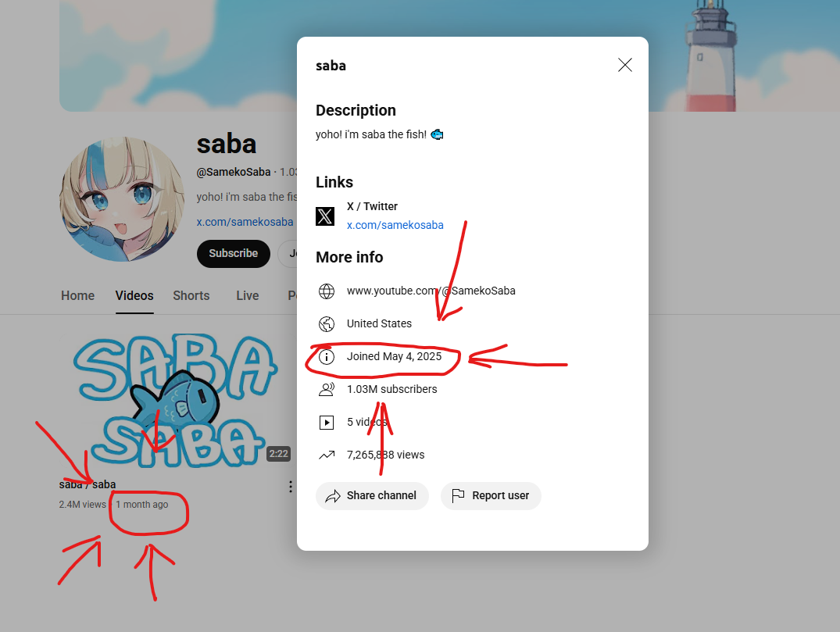Viewport: 840px width, 632px height.
Task: Subscribe to the saba channel
Action: click(x=233, y=253)
